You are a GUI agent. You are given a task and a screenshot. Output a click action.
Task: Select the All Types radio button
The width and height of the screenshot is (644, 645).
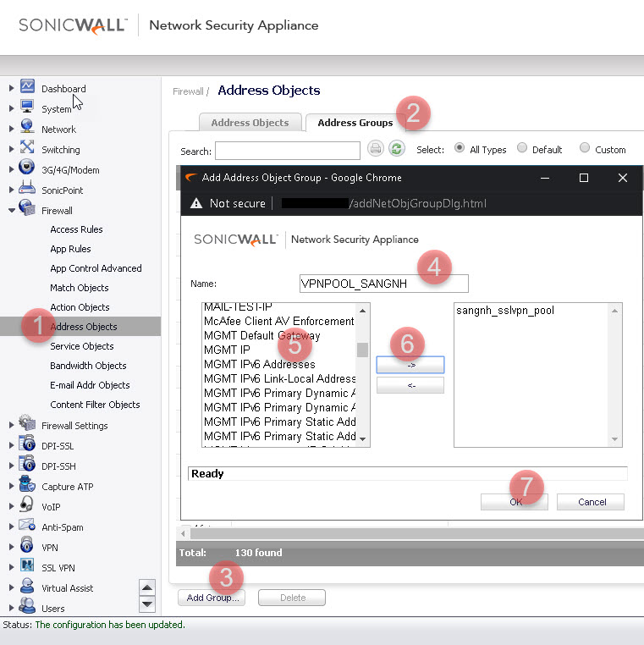(460, 147)
